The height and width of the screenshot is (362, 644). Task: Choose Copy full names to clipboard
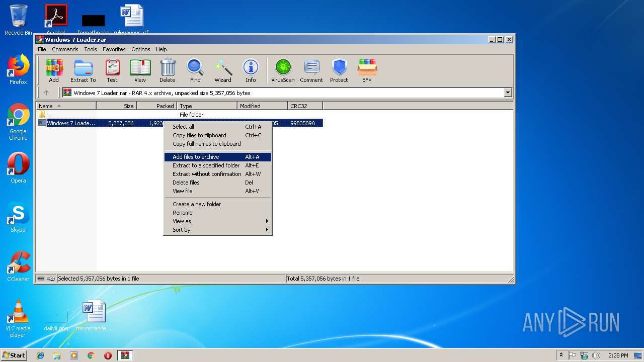coord(218,144)
